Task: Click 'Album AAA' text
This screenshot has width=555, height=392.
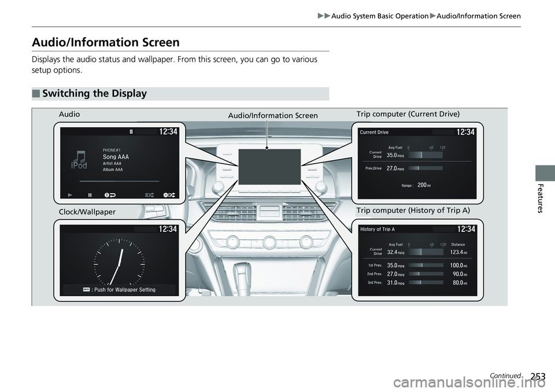Action: [x=113, y=169]
